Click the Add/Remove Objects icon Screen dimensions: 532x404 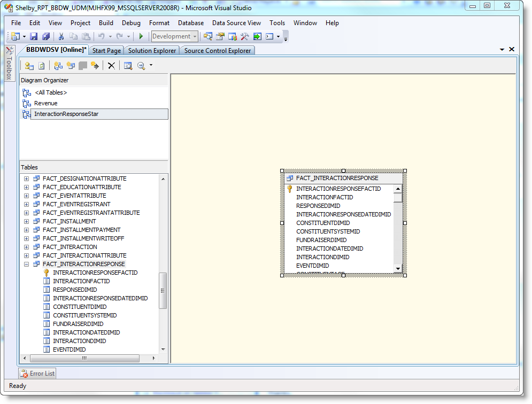29,66
